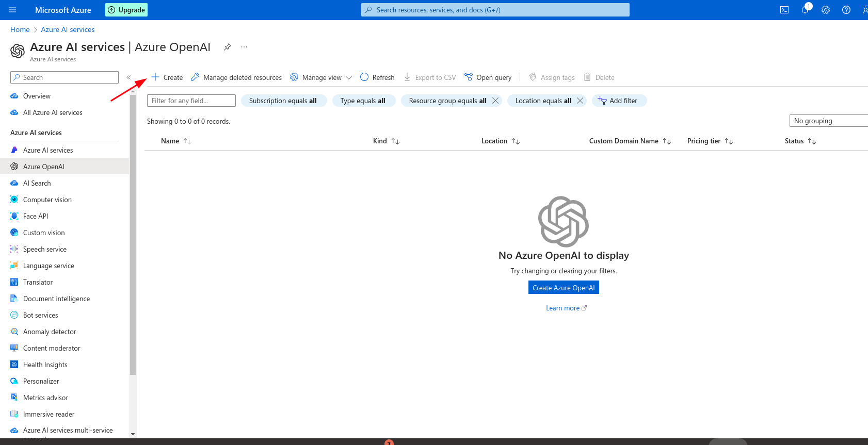Open All Azure AI services

coord(65,112)
